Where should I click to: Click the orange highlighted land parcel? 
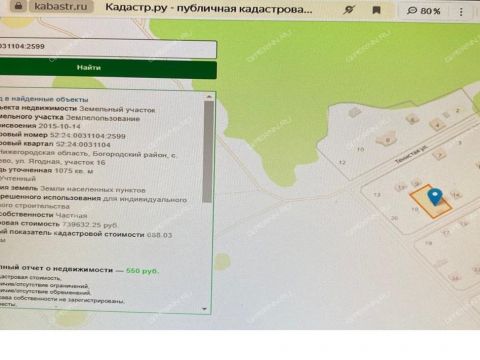pyautogui.click(x=431, y=202)
